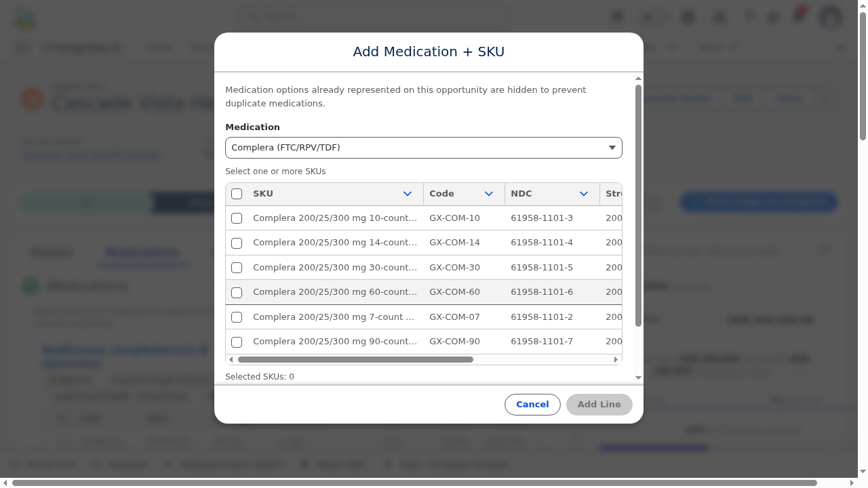Click the dialog vertical scrollbar thumb

(638, 205)
